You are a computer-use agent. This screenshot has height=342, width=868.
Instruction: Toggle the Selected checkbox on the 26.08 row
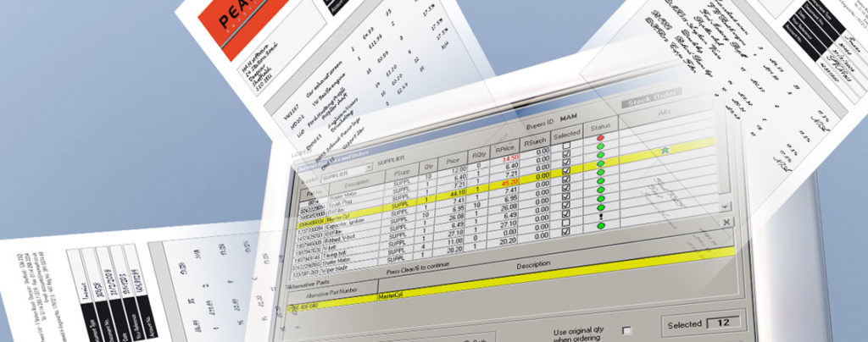pos(566,196)
